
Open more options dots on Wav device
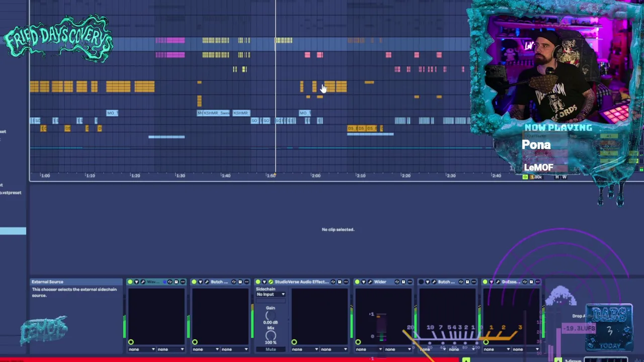(x=183, y=282)
